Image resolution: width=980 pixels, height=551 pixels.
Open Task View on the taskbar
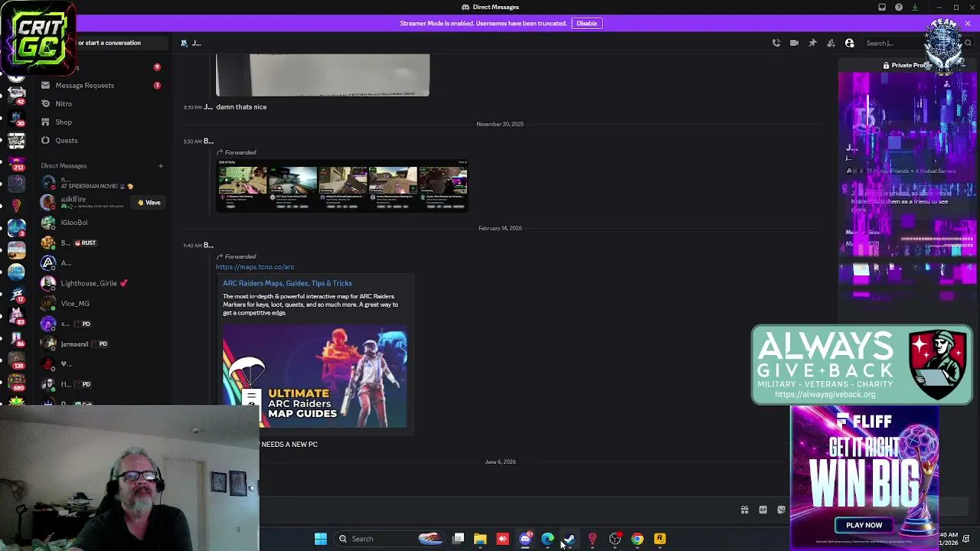[458, 539]
